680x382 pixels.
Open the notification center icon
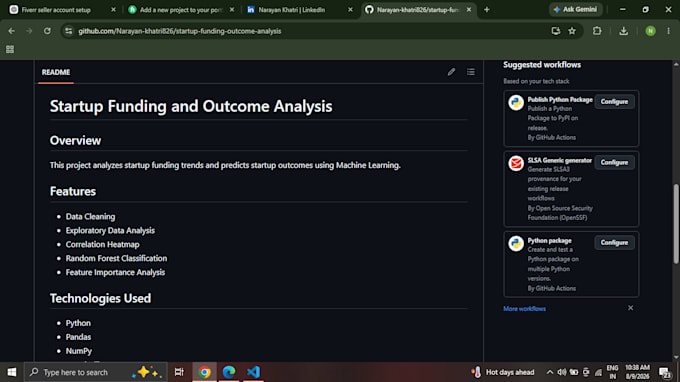(665, 372)
